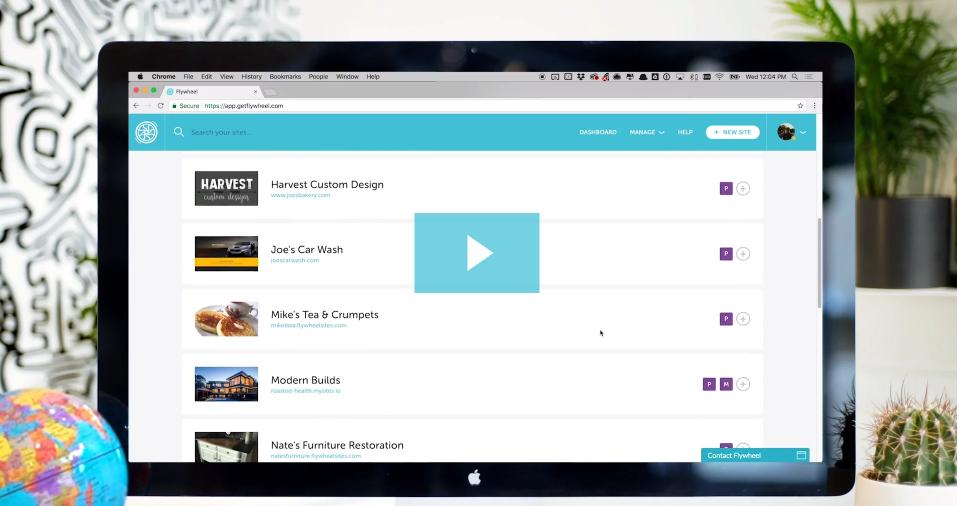The width and height of the screenshot is (959, 506).
Task: Click the AirPlay display icon in menu bar
Action: 680,76
